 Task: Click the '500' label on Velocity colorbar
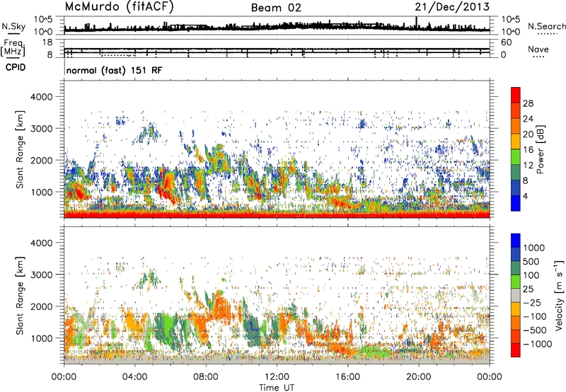pyautogui.click(x=533, y=261)
